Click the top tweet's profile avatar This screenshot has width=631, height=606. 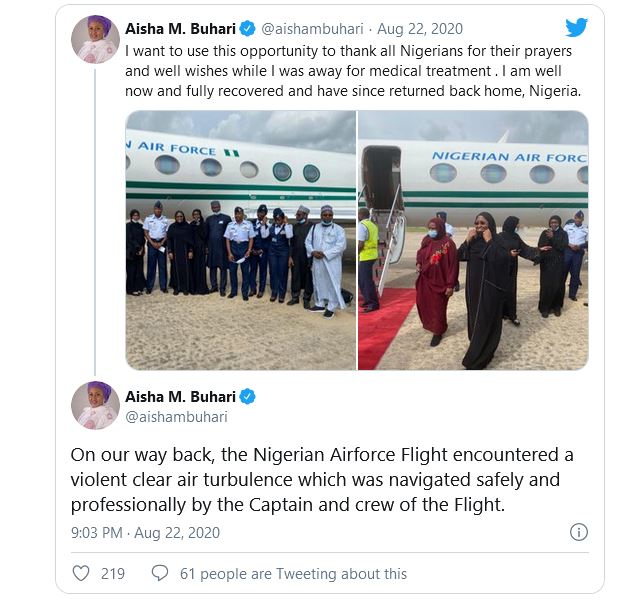tap(96, 39)
